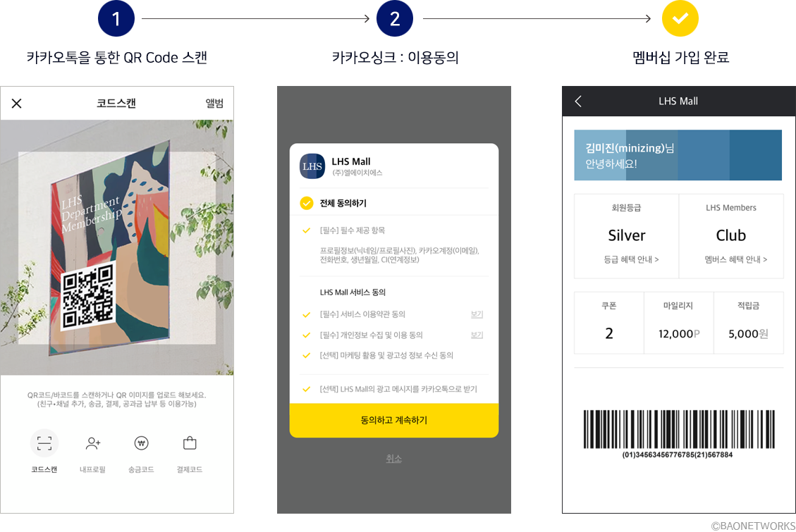Click the 취소 cancel link
This screenshot has height=532, width=796.
coord(393,459)
